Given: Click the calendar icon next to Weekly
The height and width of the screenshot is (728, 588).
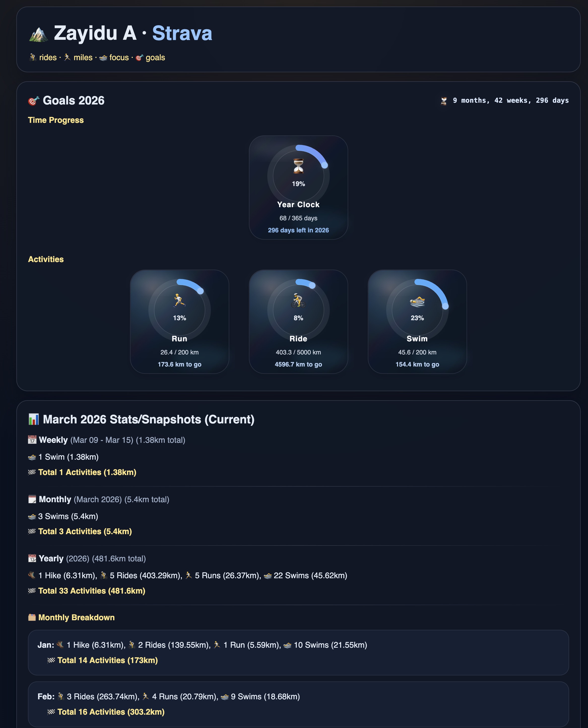Looking at the screenshot, I should [x=32, y=440].
